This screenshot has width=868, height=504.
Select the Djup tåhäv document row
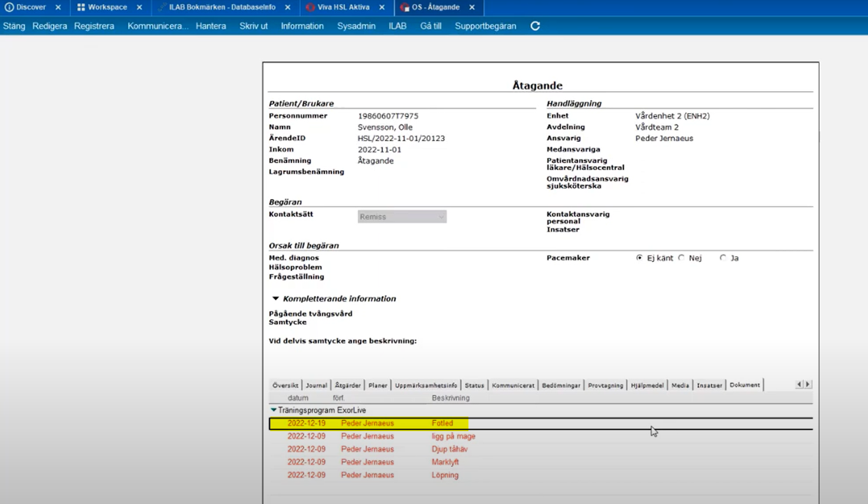[541, 449]
